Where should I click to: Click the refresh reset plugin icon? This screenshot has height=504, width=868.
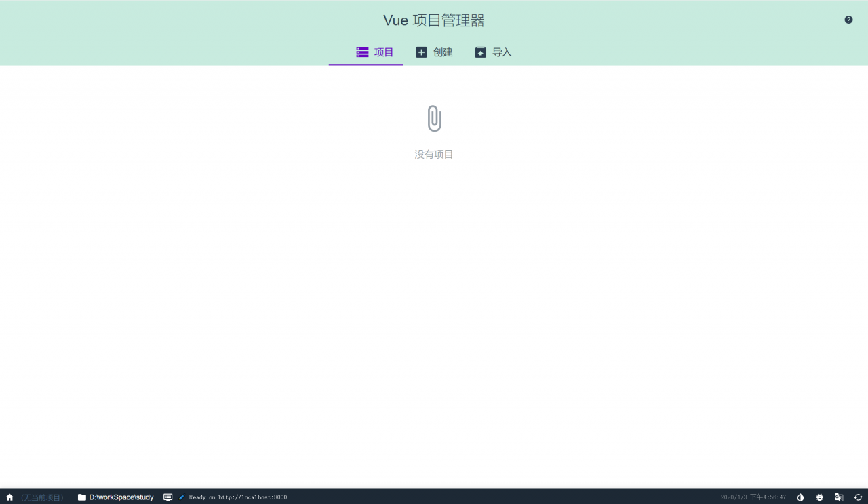[858, 497]
